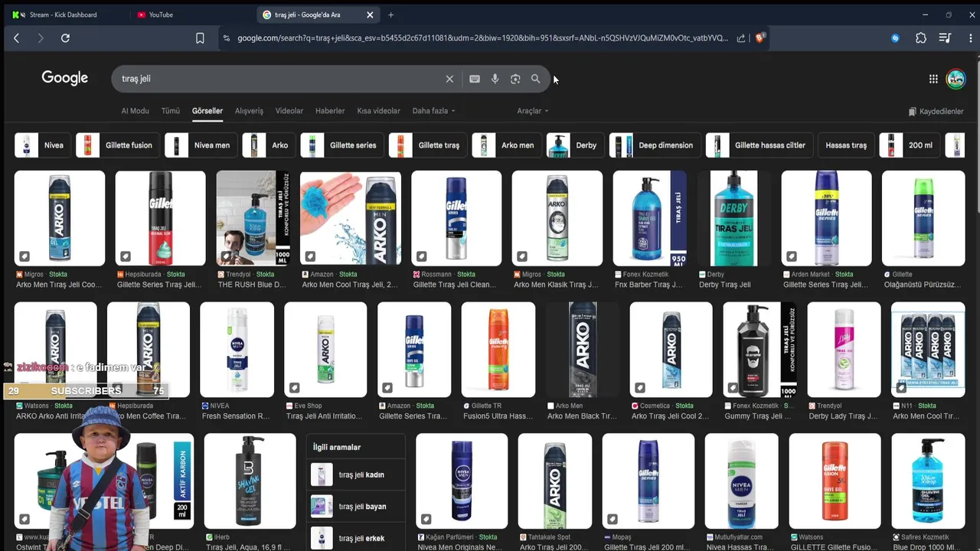Image resolution: width=980 pixels, height=551 pixels.
Task: Select Gillette hassas ciltler filter chip
Action: tap(759, 145)
